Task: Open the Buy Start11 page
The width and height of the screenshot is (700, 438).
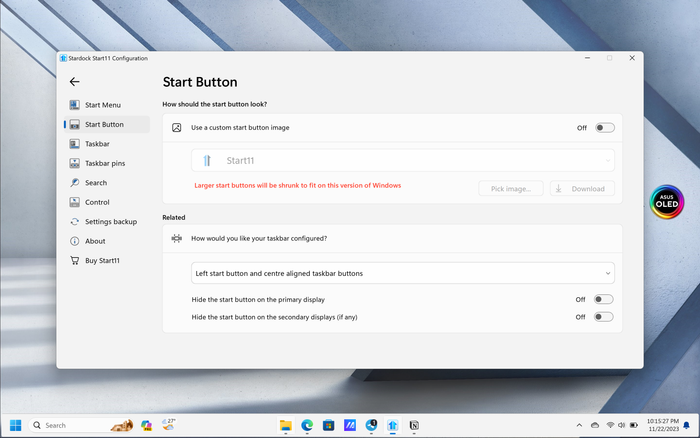Action: (106, 260)
